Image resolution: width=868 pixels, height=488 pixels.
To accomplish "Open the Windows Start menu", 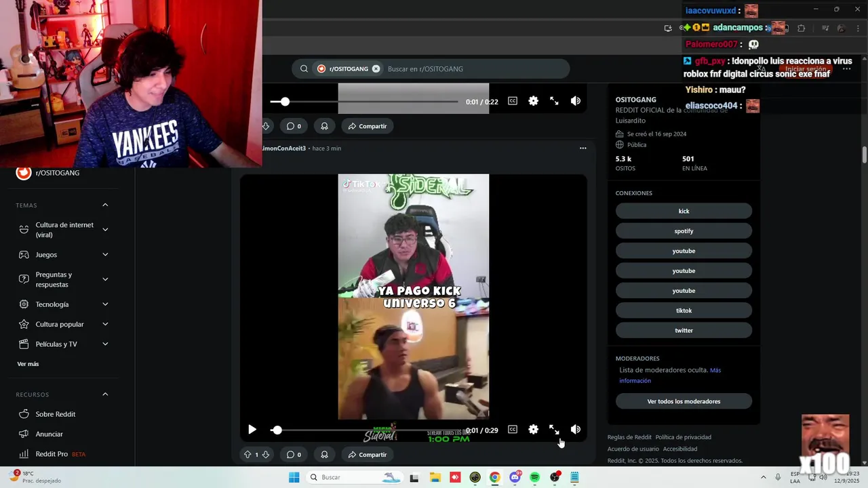I will click(294, 477).
